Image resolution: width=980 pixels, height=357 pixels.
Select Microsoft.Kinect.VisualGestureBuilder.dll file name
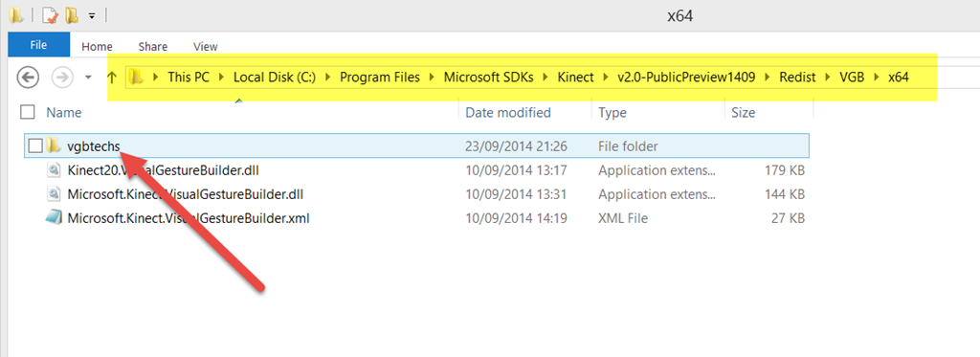tap(186, 194)
